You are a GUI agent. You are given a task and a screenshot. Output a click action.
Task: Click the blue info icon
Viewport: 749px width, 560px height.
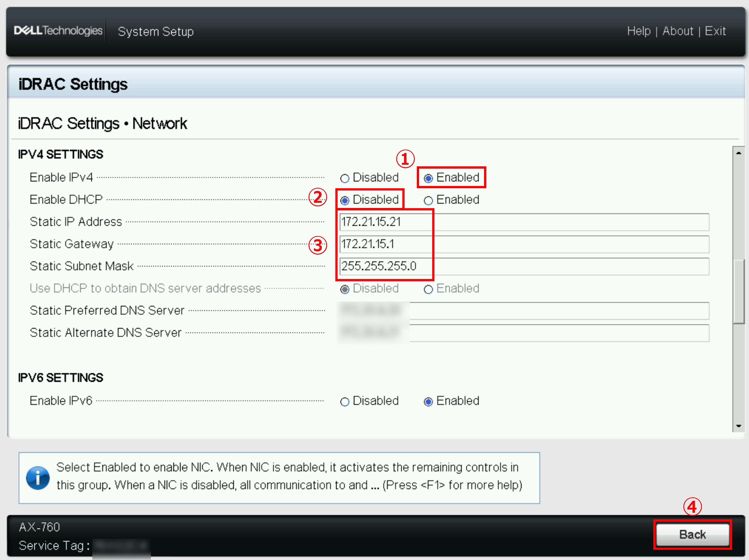click(38, 478)
